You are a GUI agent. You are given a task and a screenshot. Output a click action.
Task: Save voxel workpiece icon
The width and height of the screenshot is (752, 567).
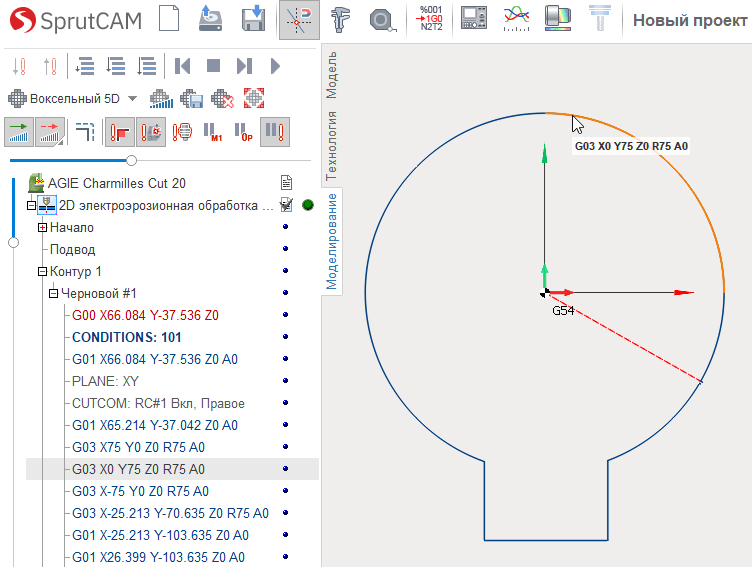click(x=192, y=99)
